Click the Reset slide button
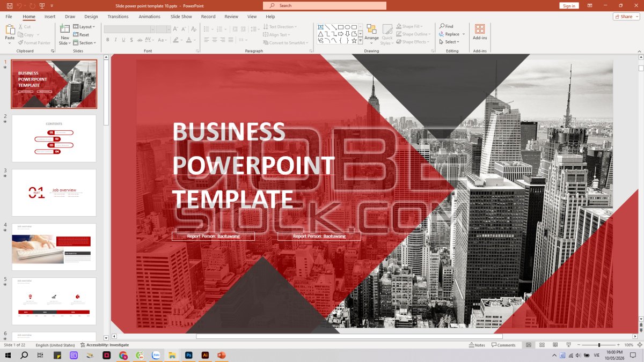 [x=81, y=35]
